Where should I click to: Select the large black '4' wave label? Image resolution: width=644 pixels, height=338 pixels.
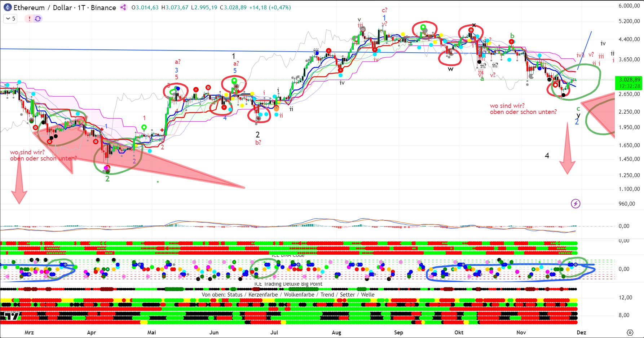[x=547, y=156]
